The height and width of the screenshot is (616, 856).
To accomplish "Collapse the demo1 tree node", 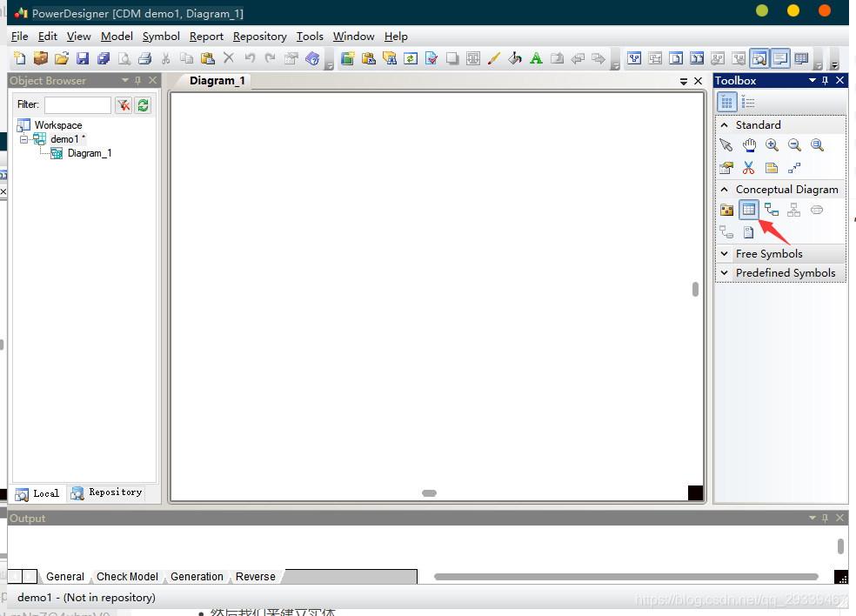I will (23, 139).
